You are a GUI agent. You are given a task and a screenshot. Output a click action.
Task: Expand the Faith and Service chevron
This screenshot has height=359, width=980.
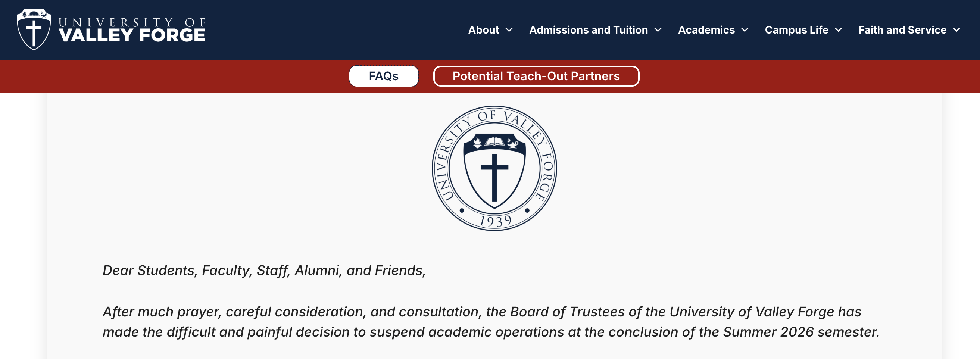coord(956,30)
